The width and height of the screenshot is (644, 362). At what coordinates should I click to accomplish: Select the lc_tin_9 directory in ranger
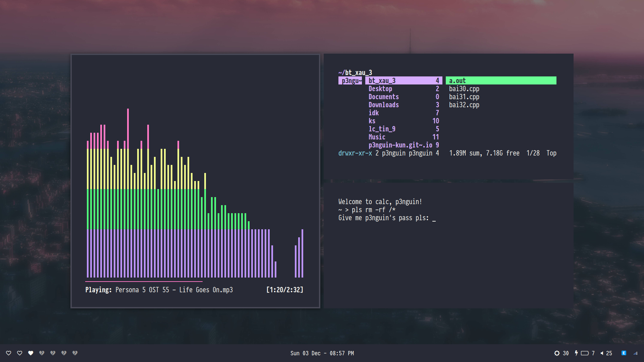click(404, 129)
